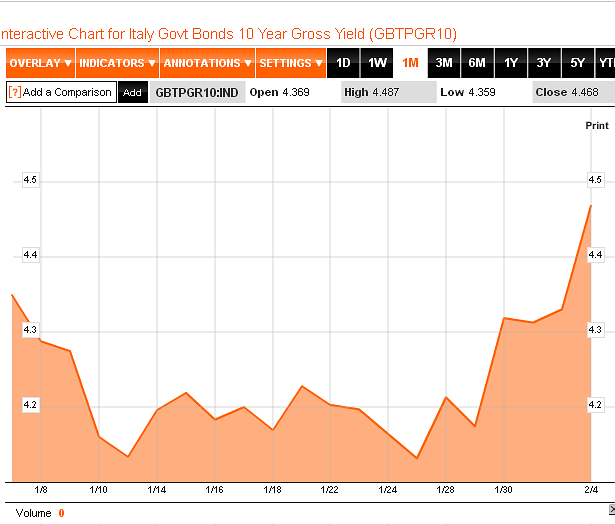Click the 2/4 peak point on chart
This screenshot has height=524, width=615.
tap(591, 205)
